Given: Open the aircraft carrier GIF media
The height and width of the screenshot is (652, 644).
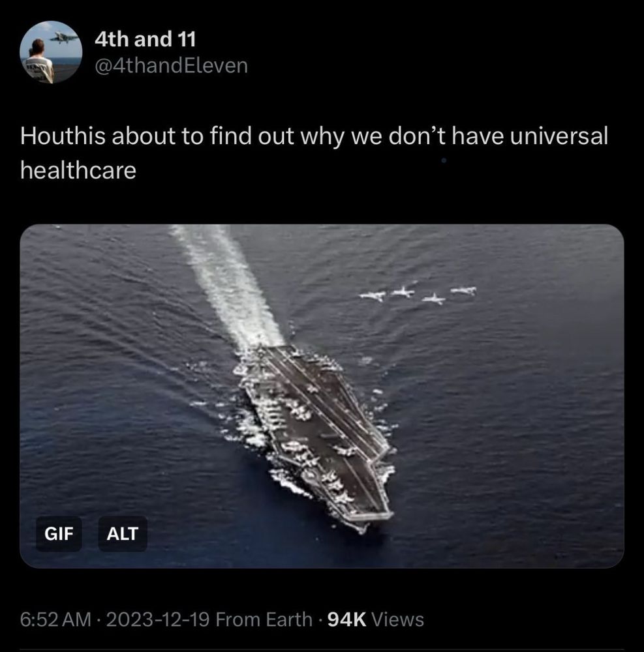Looking at the screenshot, I should [x=322, y=396].
